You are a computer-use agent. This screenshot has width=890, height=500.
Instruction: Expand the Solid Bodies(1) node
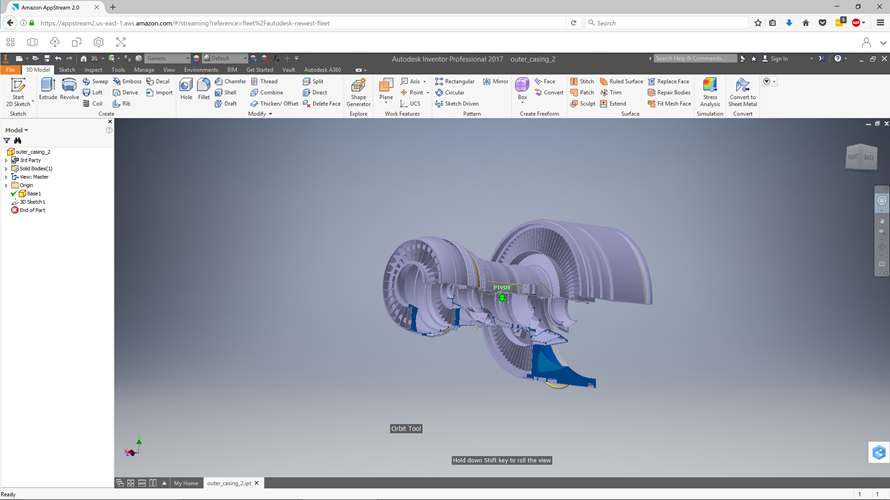tap(6, 169)
